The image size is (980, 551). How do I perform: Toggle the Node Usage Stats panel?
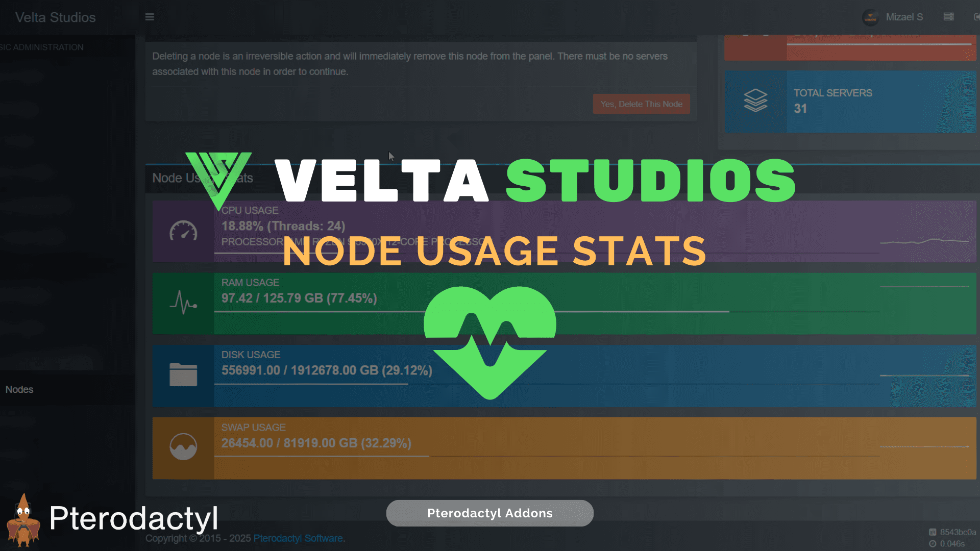[202, 177]
